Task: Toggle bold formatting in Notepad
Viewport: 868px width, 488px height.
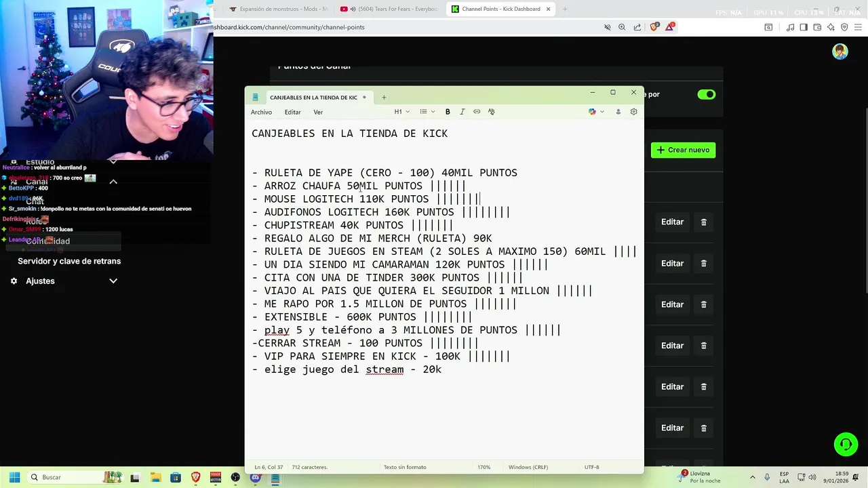Action: point(448,112)
